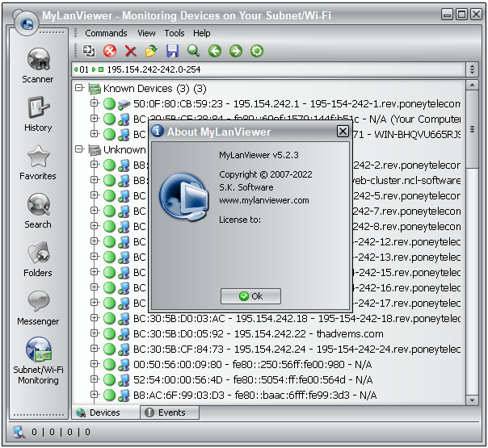Click the small right arrow after 01

point(94,69)
